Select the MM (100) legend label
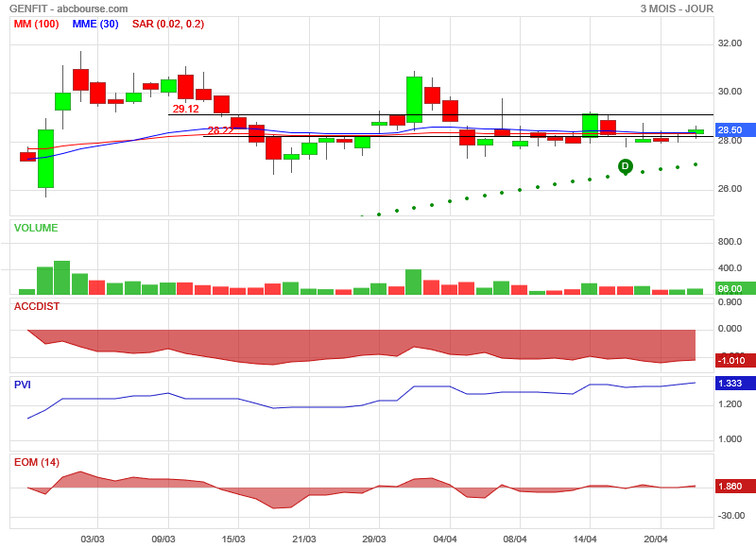 point(36,24)
